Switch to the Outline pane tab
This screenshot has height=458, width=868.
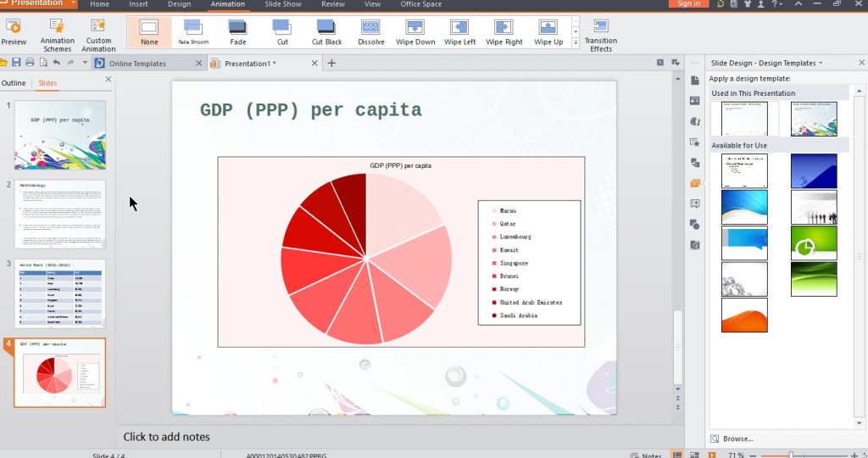click(14, 83)
